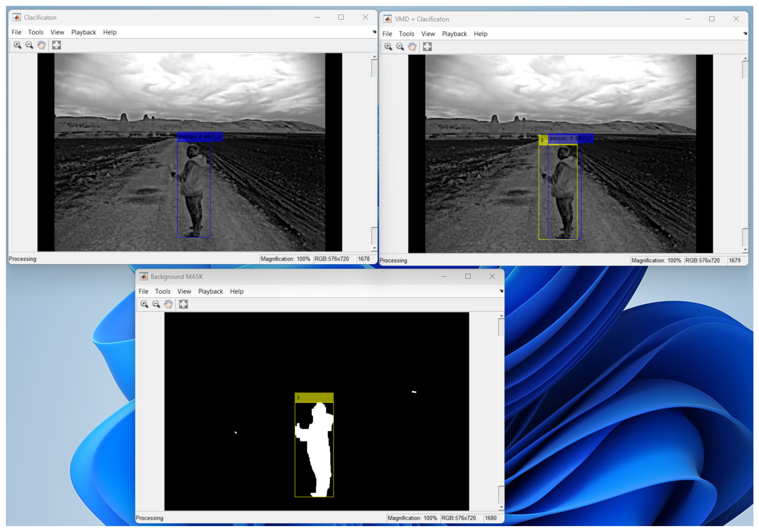
Task: Click dock arrow in VMD + Clacificaton menu bar
Action: pyautogui.click(x=745, y=34)
